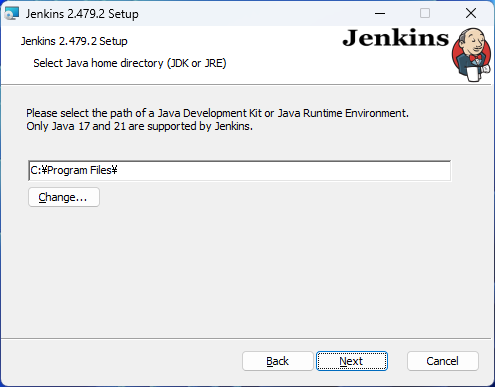This screenshot has height=387, width=495.
Task: Click 'Please select the path of a Java' text
Action: [x=103, y=113]
